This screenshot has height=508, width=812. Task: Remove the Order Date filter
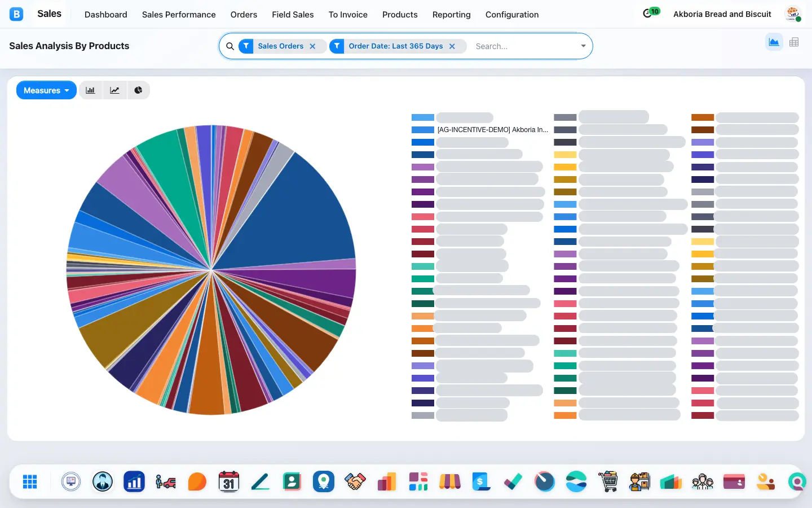[452, 46]
